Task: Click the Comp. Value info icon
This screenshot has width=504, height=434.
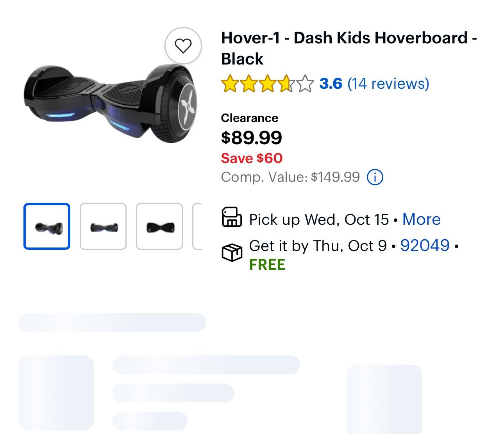Action: (375, 177)
